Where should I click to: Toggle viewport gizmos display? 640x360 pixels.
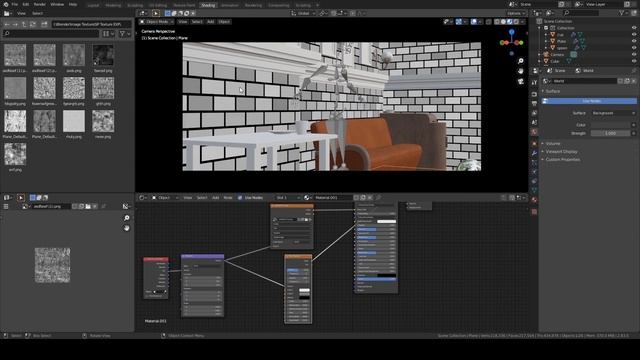(459, 22)
